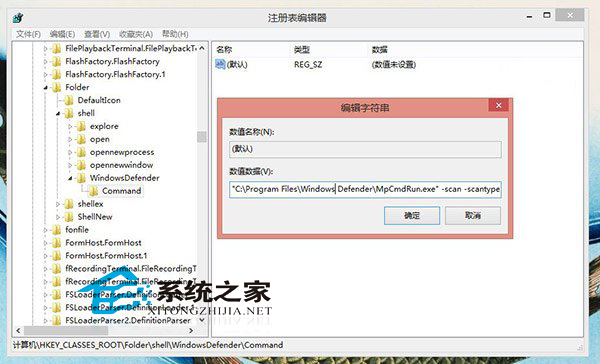Screen dimensions: 600x364
Task: Maximize the Registry Editor window
Action: [x=547, y=15]
